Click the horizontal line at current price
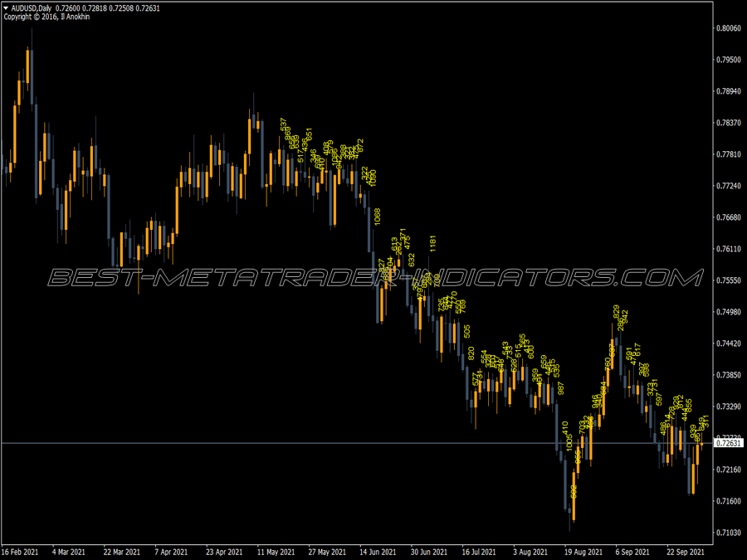The width and height of the screenshot is (747, 560). point(249,443)
